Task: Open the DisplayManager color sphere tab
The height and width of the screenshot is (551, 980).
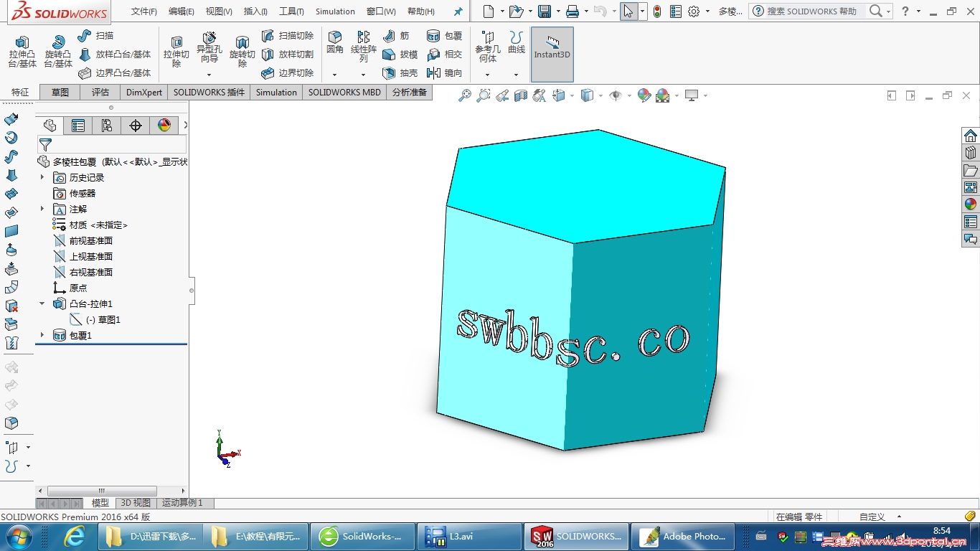Action: 164,126
